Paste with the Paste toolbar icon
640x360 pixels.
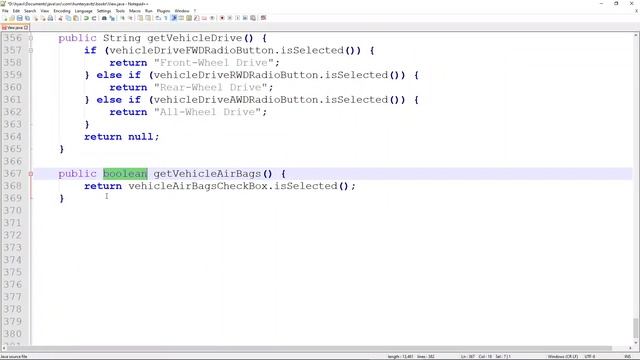click(x=76, y=18)
